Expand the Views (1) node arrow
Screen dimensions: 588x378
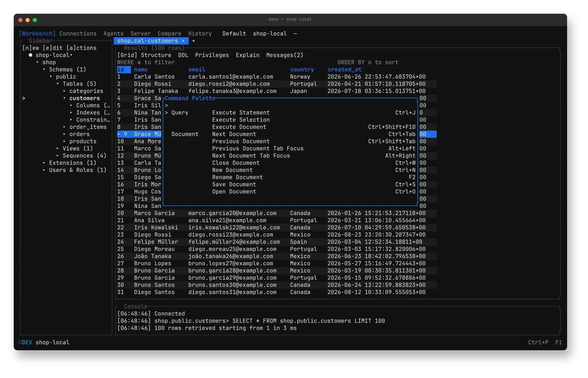click(x=57, y=149)
